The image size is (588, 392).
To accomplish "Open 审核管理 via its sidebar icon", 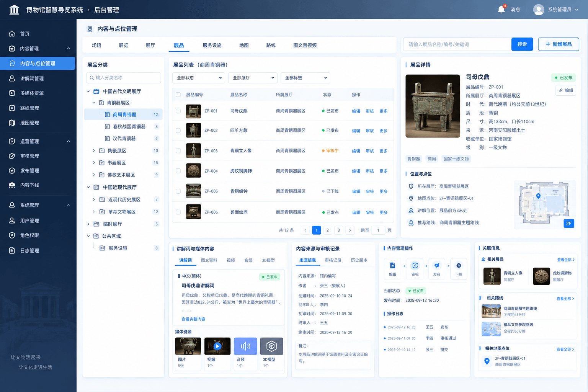I will click(x=12, y=156).
